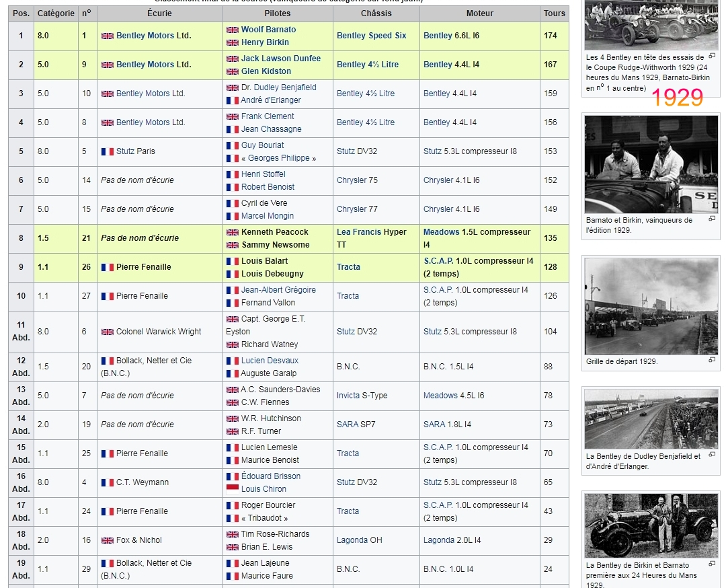Click the UK flag beside Richard Watney
Image resolution: width=728 pixels, height=588 pixels.
(x=232, y=345)
